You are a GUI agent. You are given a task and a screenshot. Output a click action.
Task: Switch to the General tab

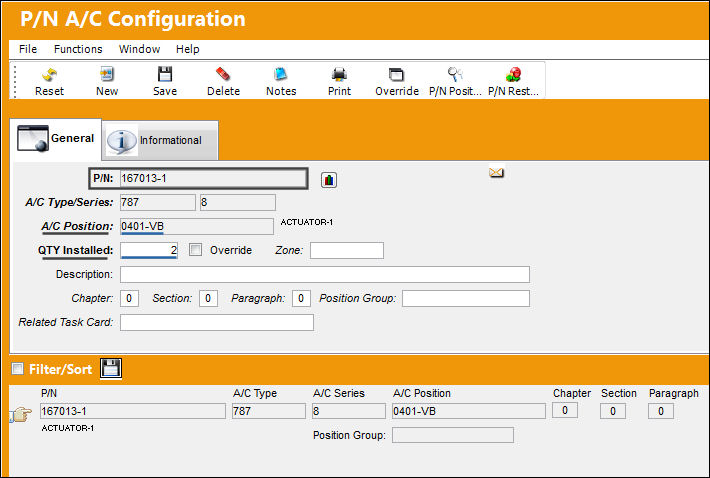[56, 139]
